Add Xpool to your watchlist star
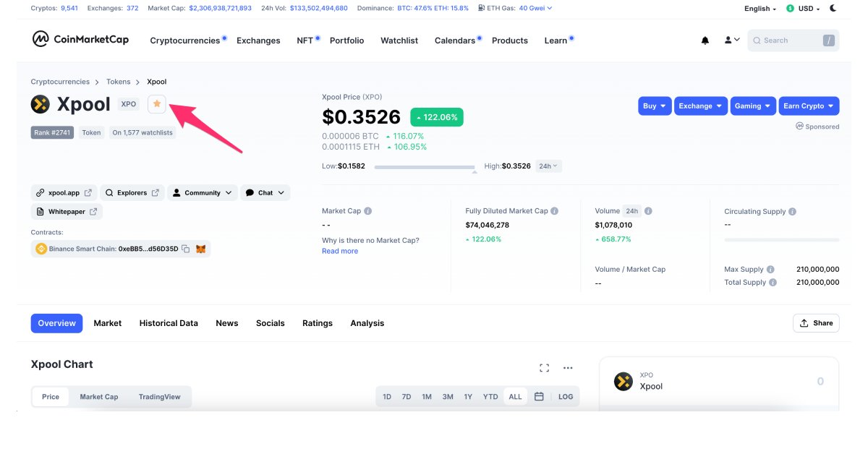Screen dimensions: 868x454 [x=156, y=104]
